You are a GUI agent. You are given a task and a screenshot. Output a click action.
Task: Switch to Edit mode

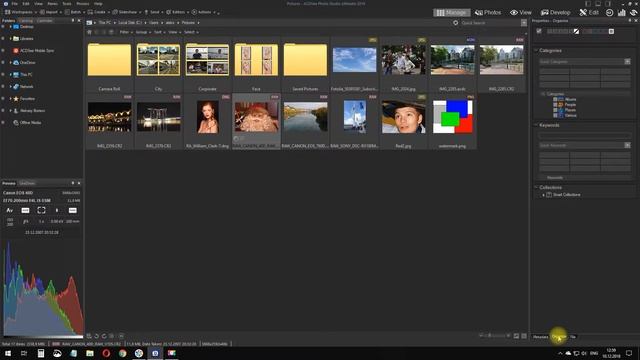click(589, 13)
